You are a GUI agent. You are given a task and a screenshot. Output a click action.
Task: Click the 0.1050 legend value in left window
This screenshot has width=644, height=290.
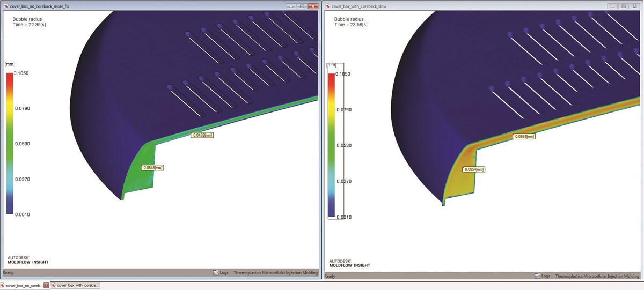[x=21, y=73]
